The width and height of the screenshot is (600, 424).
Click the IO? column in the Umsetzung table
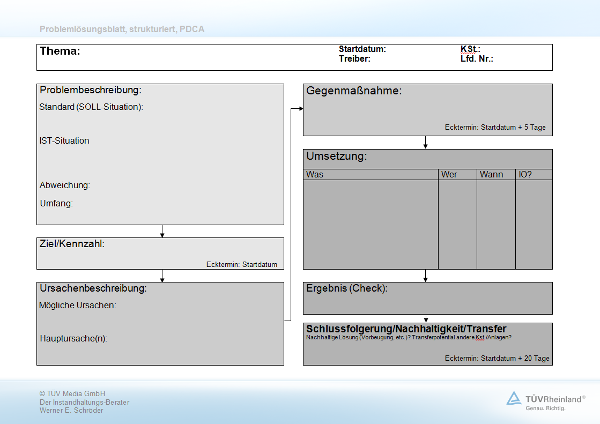[x=533, y=225]
